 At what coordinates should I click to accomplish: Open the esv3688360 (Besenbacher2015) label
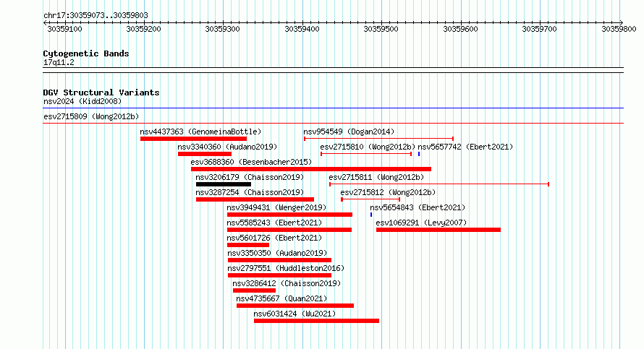point(251,162)
